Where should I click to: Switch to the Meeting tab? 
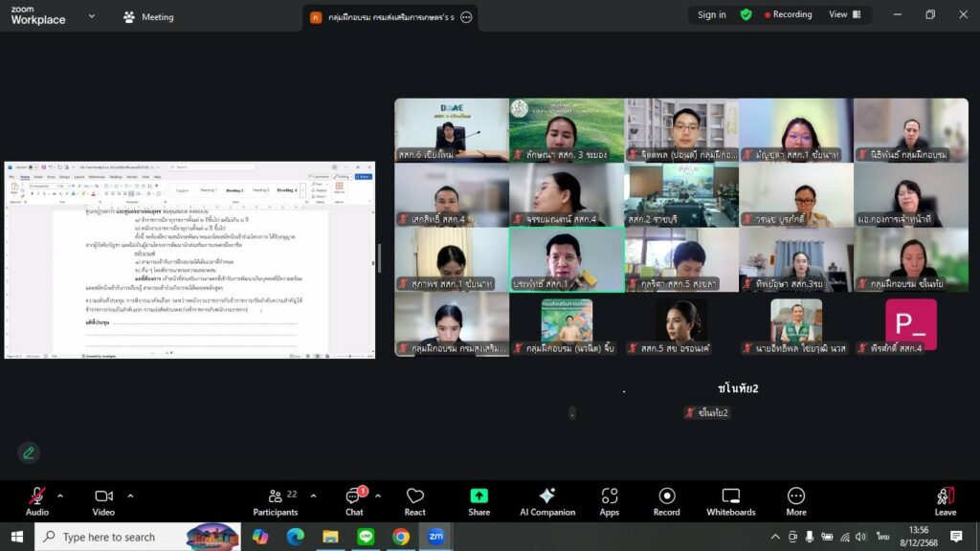[x=148, y=16]
